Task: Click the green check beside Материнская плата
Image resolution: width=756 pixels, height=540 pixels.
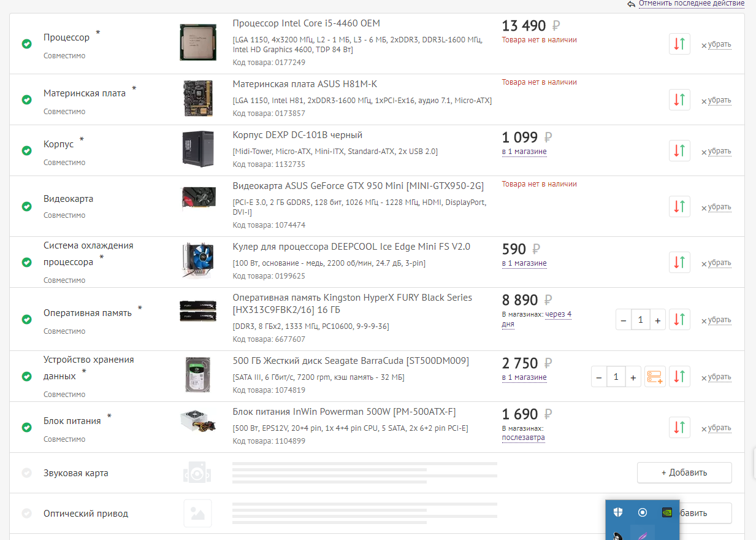Action: coord(26,99)
